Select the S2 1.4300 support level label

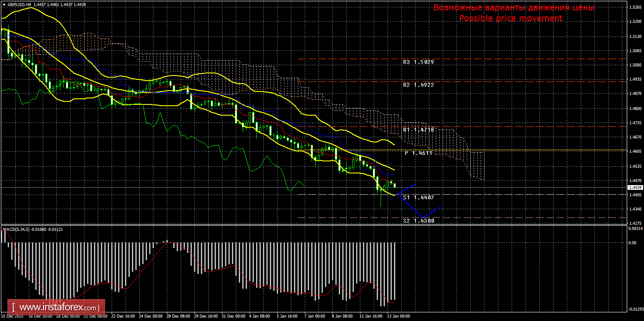[x=418, y=220]
